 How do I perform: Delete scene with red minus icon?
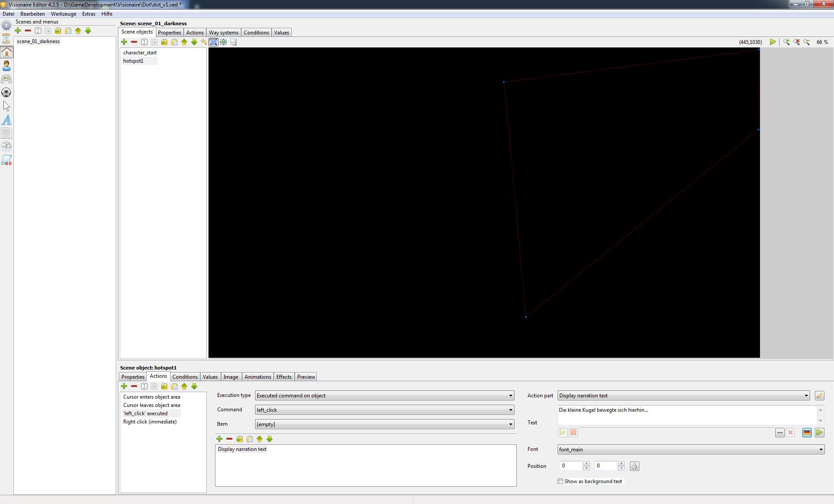pyautogui.click(x=28, y=30)
